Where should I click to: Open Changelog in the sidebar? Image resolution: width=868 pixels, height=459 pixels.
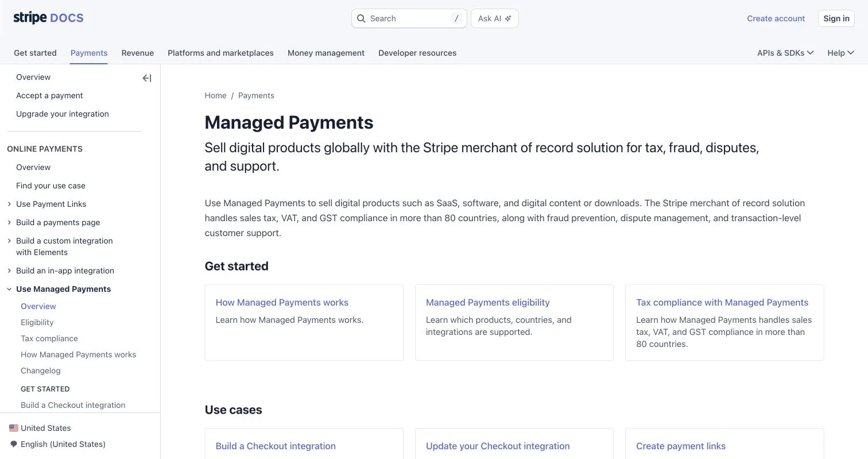click(41, 371)
